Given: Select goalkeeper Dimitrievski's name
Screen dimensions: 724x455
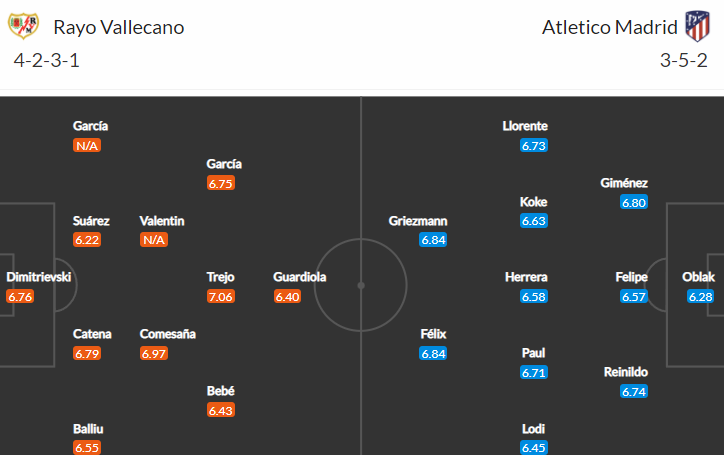Looking at the screenshot, I should point(39,277).
